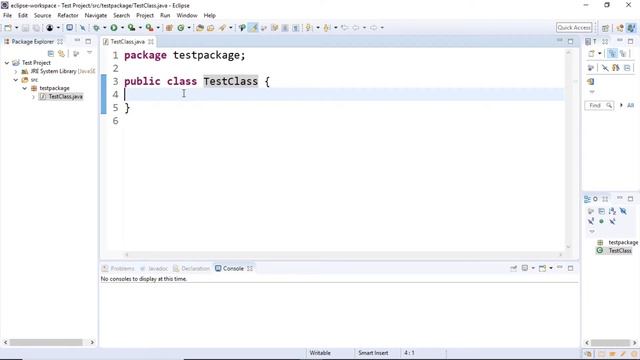Open the New file dropdown arrow
Image resolution: width=640 pixels, height=360 pixels.
point(16,28)
